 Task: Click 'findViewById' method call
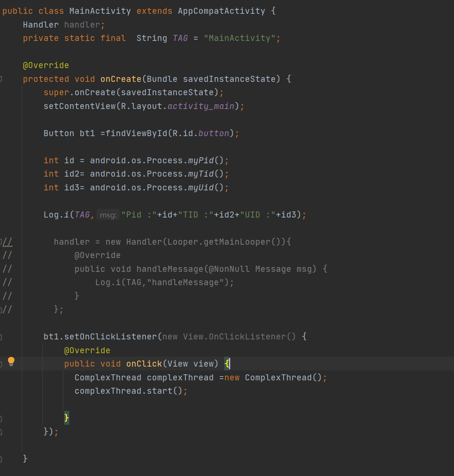tap(136, 133)
